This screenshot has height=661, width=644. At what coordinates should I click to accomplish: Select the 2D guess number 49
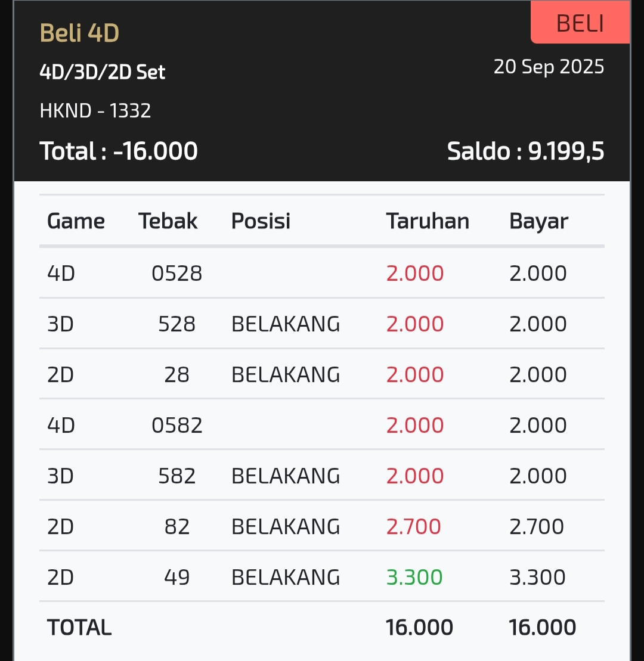[177, 578]
